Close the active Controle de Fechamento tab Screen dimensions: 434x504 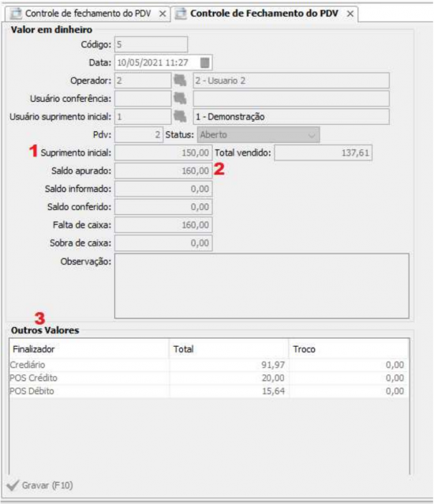350,13
